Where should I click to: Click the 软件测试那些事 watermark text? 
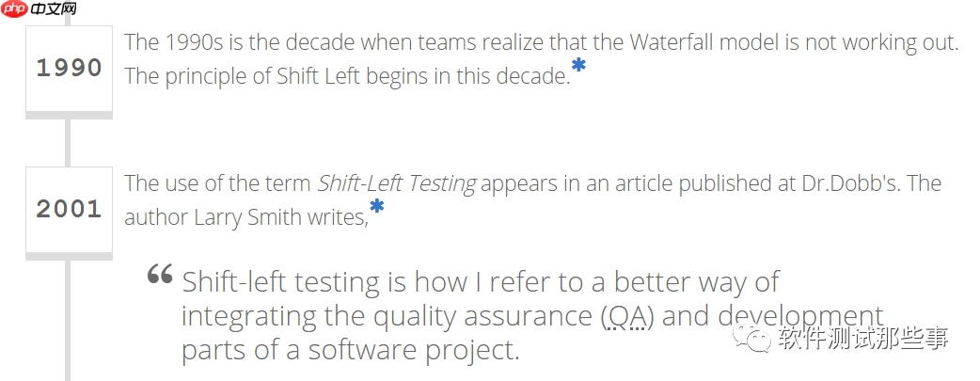863,339
